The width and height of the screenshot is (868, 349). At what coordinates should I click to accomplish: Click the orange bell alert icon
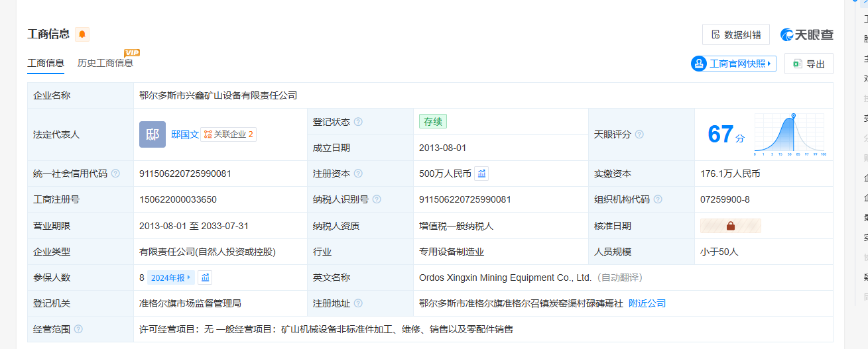click(82, 34)
